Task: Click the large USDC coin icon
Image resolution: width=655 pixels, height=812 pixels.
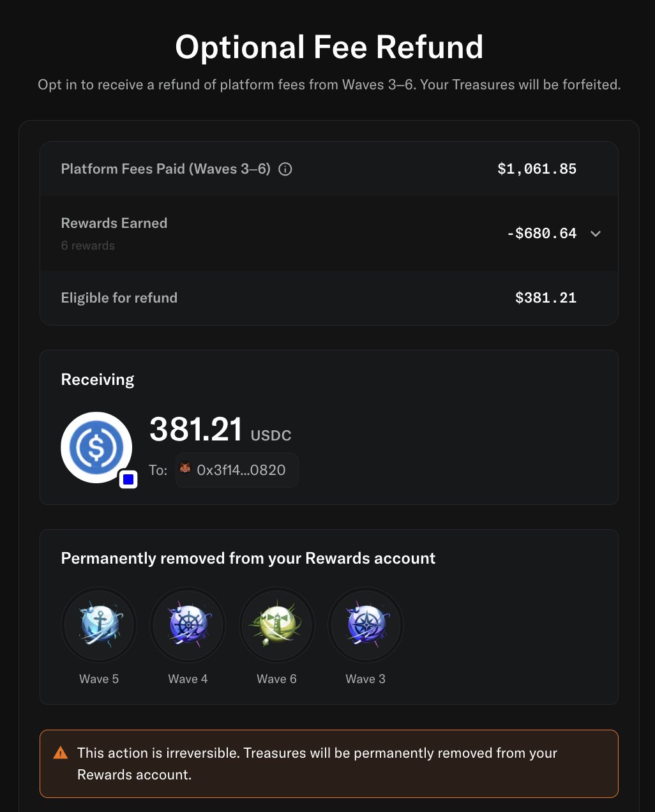Action: pyautogui.click(x=96, y=447)
